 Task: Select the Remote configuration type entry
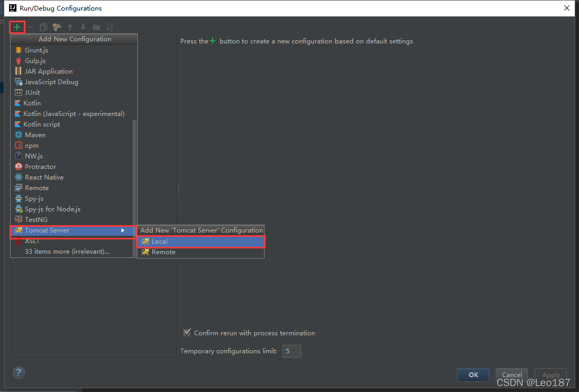[72, 188]
